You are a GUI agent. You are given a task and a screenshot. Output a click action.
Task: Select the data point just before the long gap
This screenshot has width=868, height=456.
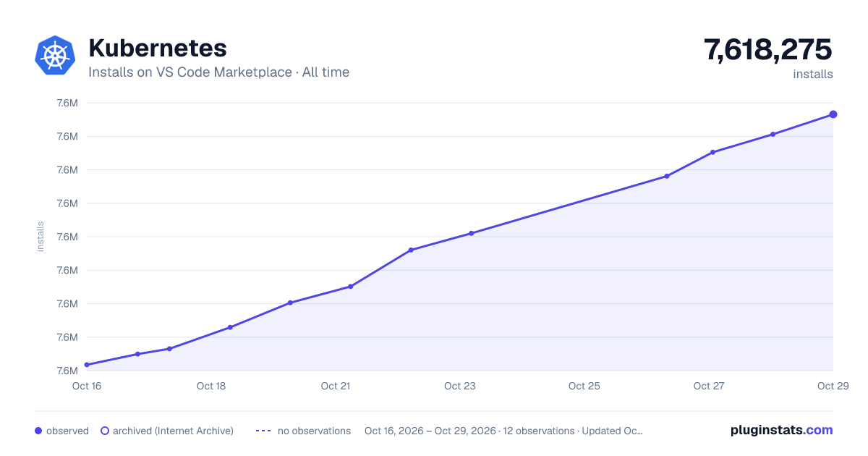[x=471, y=233]
